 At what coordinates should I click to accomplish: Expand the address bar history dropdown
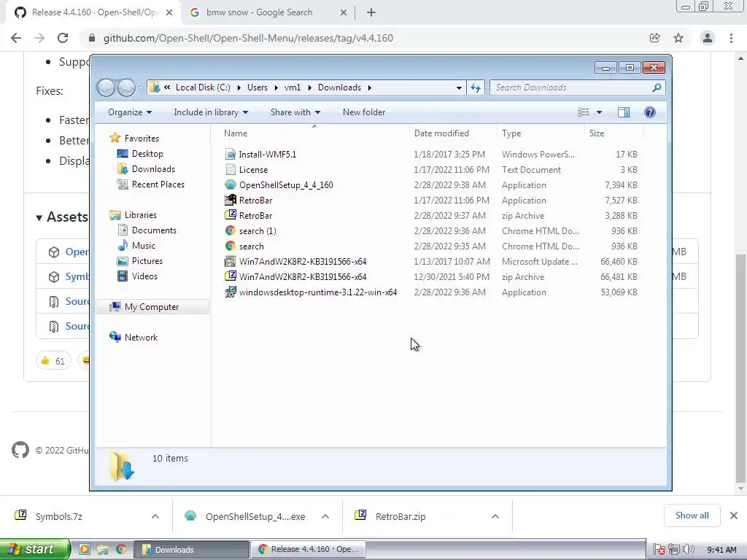pyautogui.click(x=459, y=87)
